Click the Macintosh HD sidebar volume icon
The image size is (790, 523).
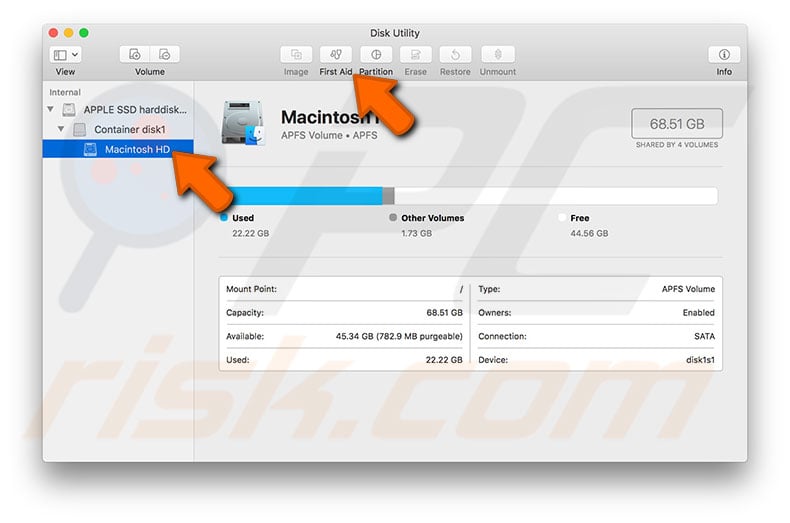(90, 149)
